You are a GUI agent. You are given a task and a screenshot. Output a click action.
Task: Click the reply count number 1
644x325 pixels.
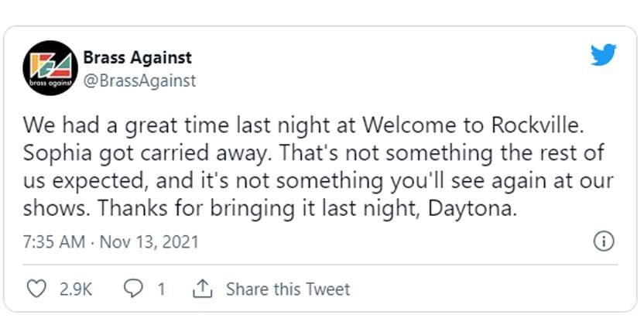point(162,289)
